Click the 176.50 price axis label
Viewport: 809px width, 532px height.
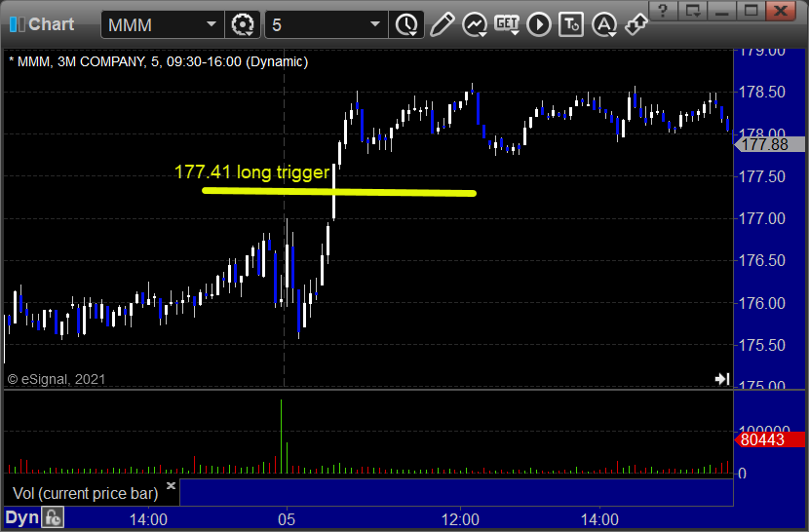tap(762, 260)
